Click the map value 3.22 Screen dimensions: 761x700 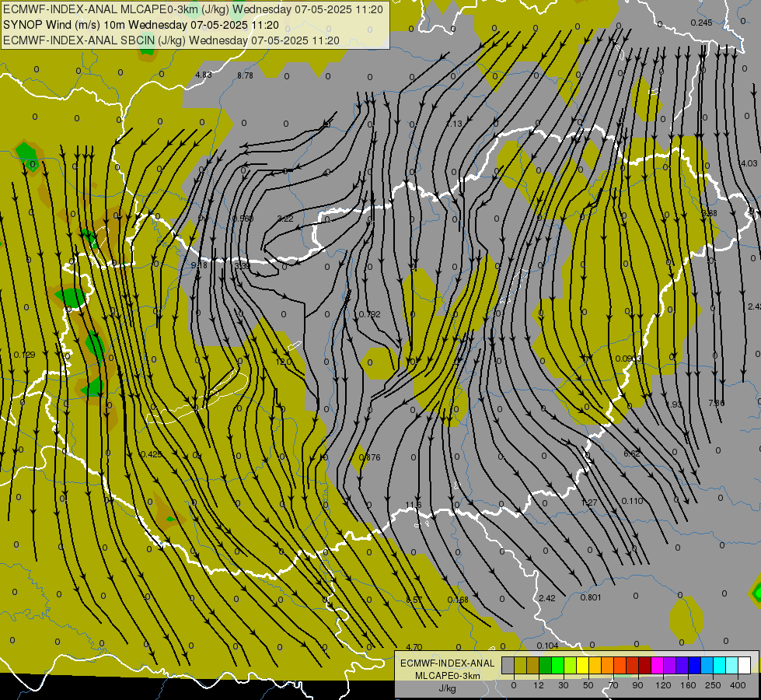tap(285, 219)
